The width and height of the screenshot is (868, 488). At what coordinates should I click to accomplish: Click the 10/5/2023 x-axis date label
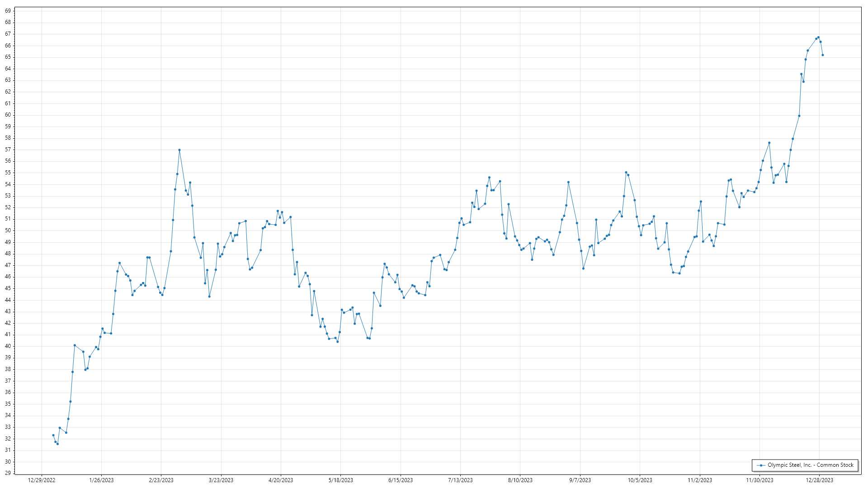[x=640, y=480]
